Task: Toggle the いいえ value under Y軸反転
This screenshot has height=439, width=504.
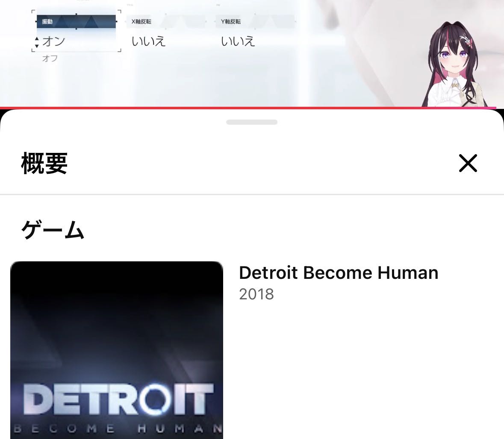Action: click(x=238, y=41)
